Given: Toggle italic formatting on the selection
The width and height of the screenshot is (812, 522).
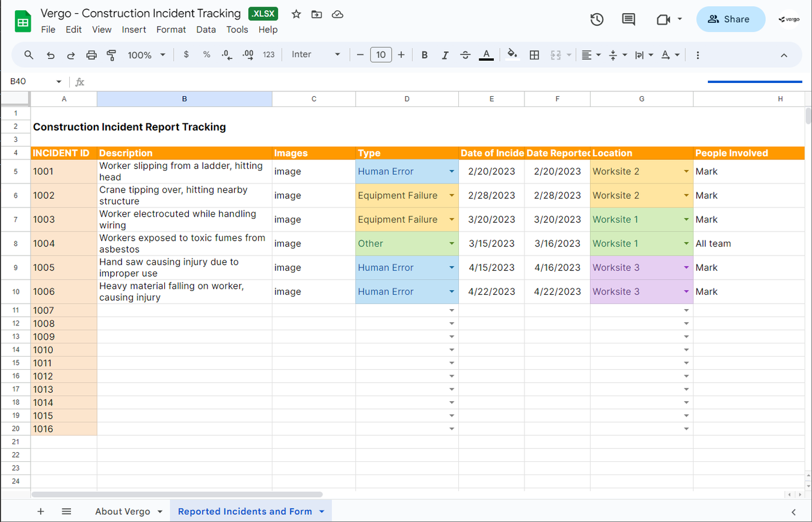Looking at the screenshot, I should click(x=445, y=55).
